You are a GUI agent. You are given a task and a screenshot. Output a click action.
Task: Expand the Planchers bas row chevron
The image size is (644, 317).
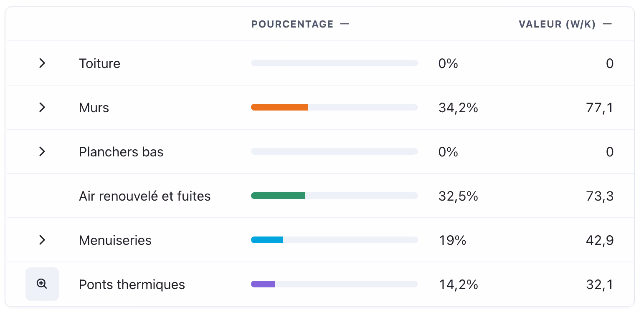pos(42,151)
